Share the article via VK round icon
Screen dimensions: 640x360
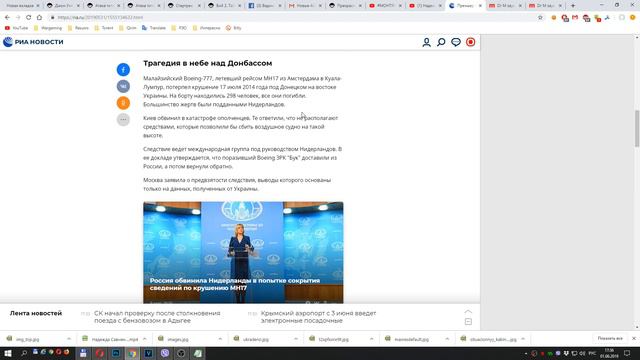coord(123,86)
